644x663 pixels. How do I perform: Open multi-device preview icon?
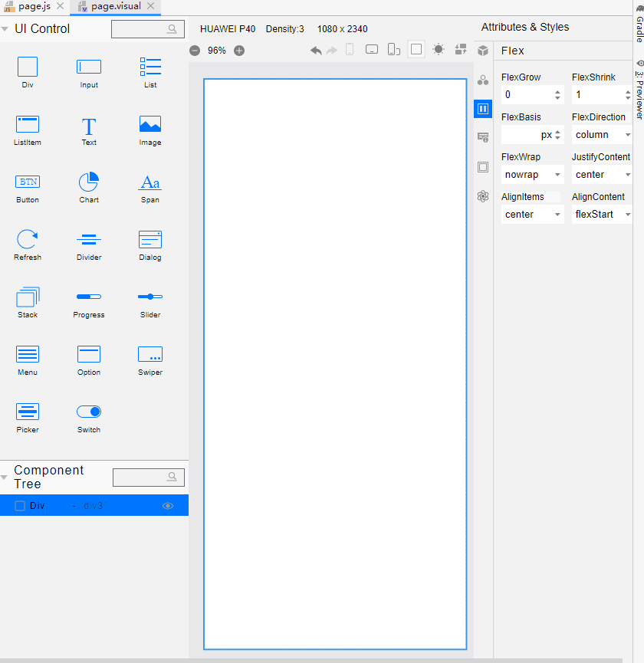click(x=393, y=50)
